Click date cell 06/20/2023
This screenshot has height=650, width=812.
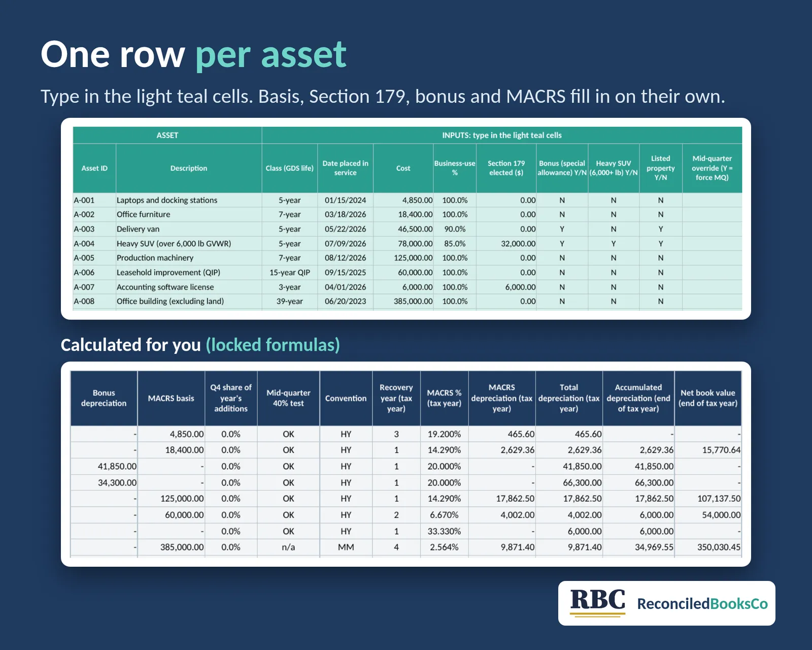pos(346,301)
